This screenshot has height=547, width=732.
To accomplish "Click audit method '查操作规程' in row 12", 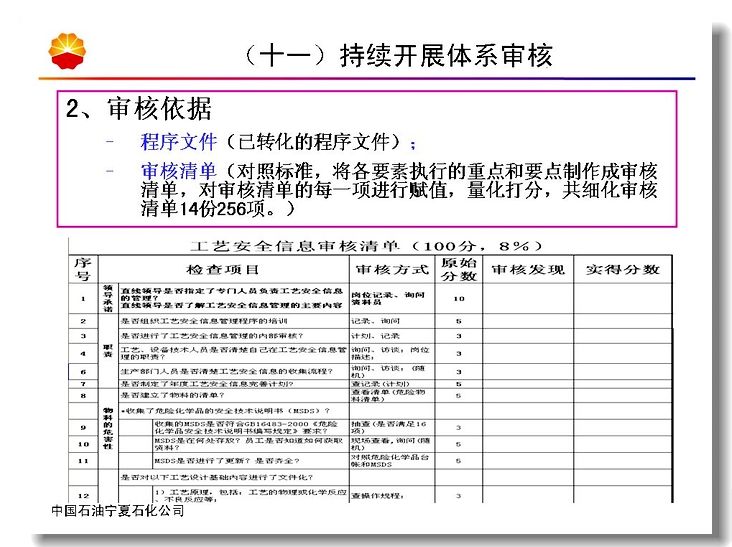I will coord(377,496).
